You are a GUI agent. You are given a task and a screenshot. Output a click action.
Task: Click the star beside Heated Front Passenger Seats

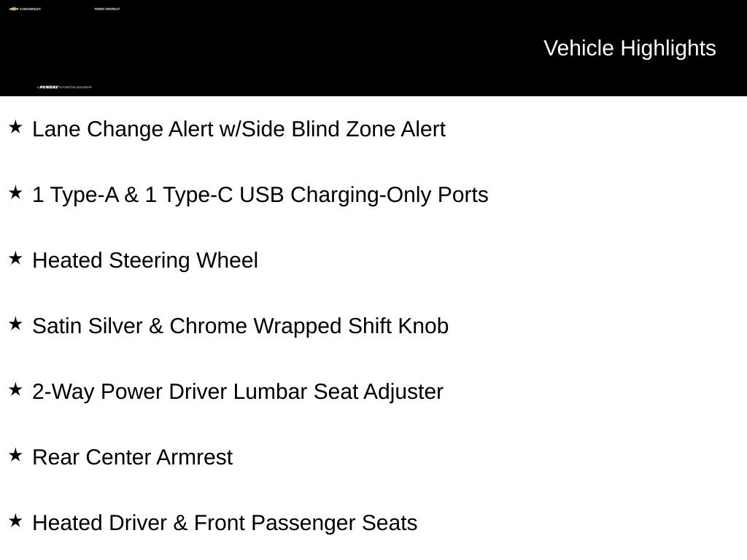pyautogui.click(x=15, y=521)
